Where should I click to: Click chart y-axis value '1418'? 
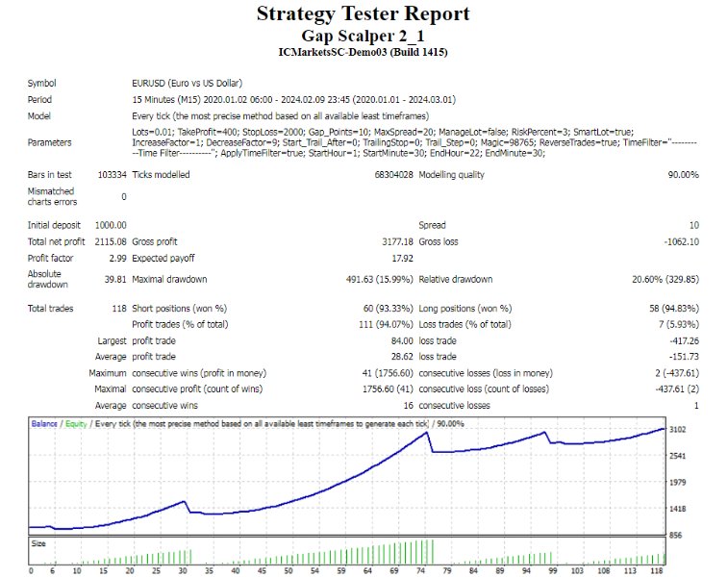(x=677, y=510)
